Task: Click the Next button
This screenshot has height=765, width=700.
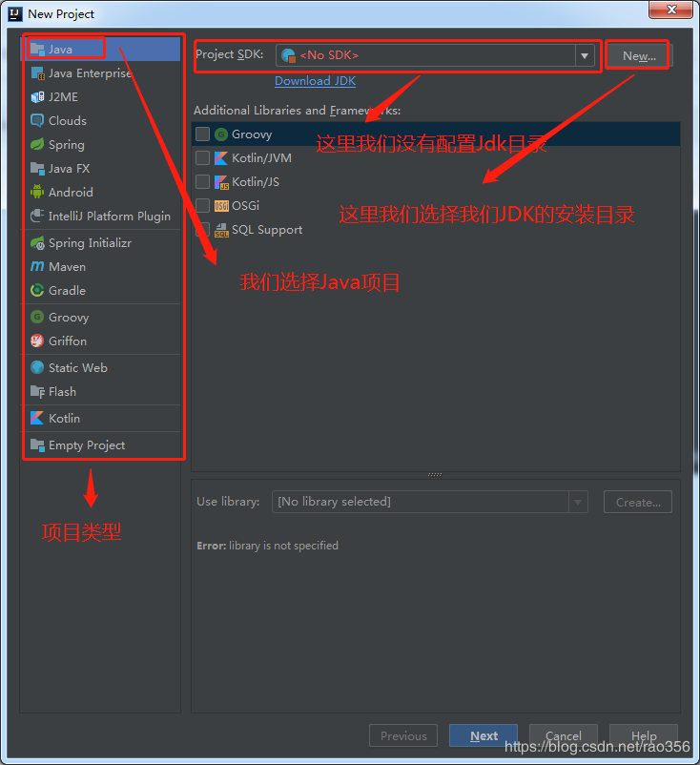Action: coord(484,735)
